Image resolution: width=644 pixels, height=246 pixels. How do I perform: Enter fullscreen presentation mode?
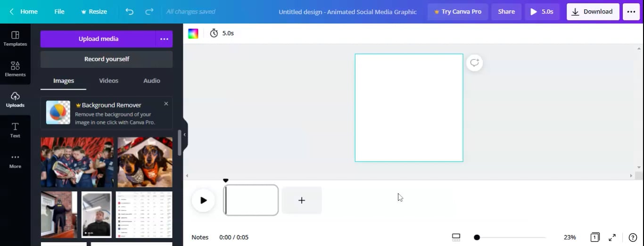(612, 238)
